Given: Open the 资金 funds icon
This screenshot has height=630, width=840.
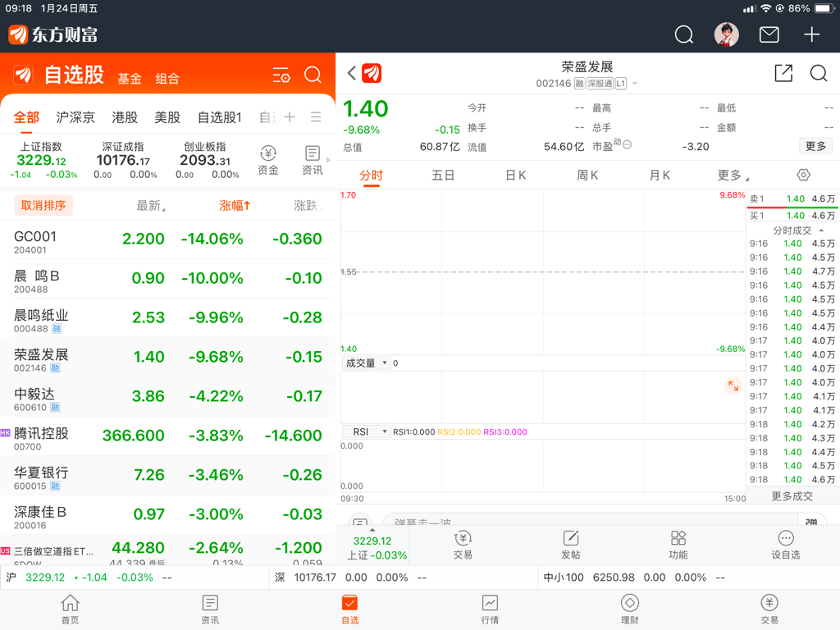Looking at the screenshot, I should tap(268, 160).
